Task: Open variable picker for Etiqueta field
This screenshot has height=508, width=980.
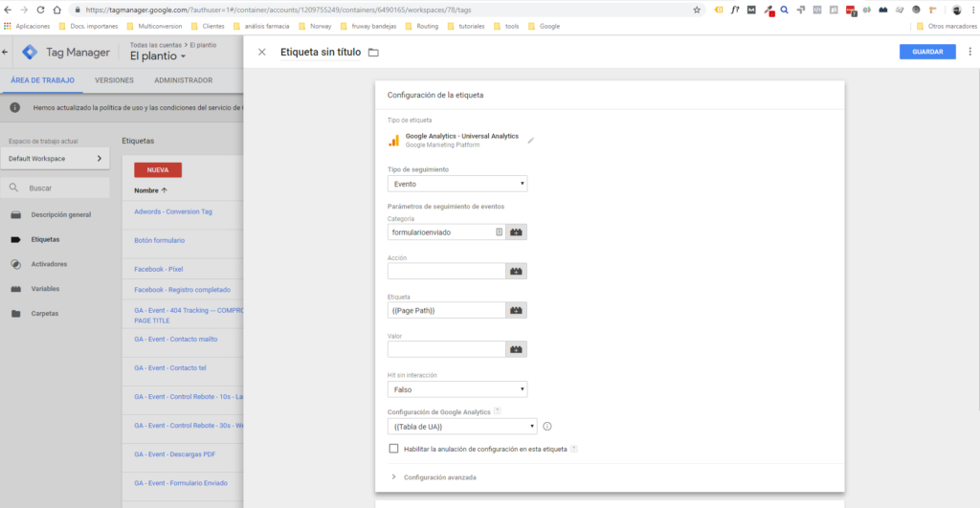Action: (x=516, y=311)
